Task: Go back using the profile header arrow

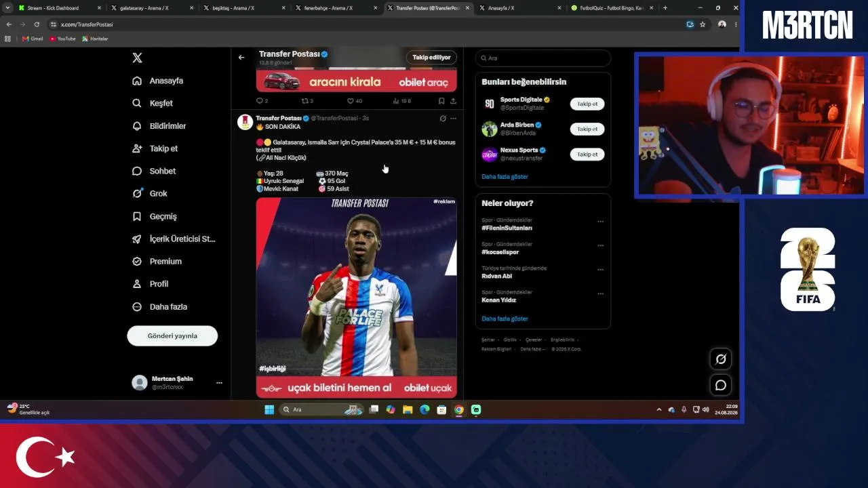Action: [241, 58]
